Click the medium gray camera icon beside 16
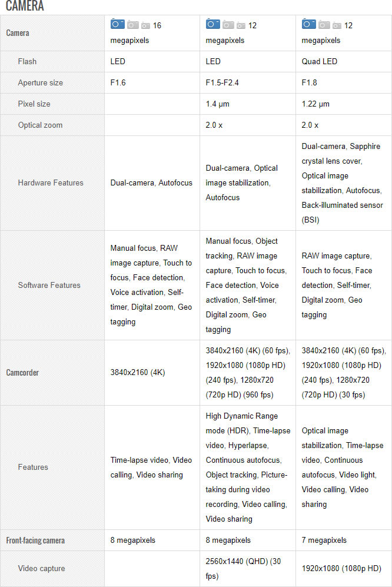392x587 pixels. [x=133, y=25]
